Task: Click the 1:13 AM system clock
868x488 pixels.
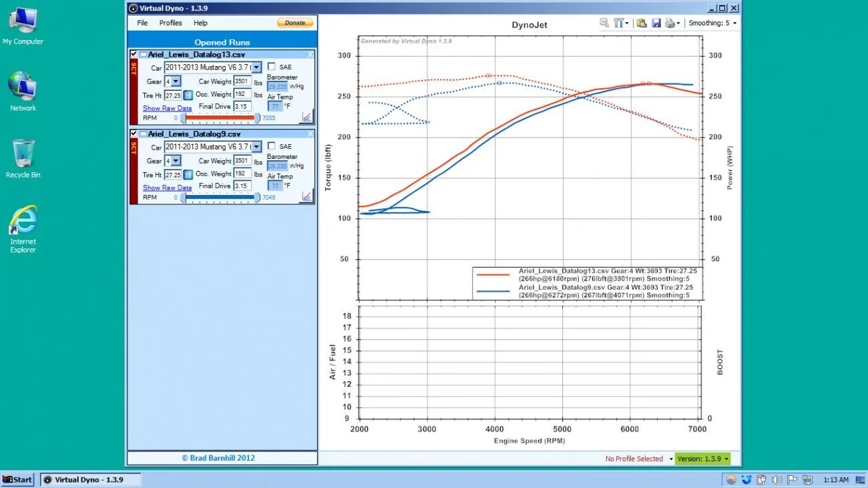Action: (x=836, y=479)
